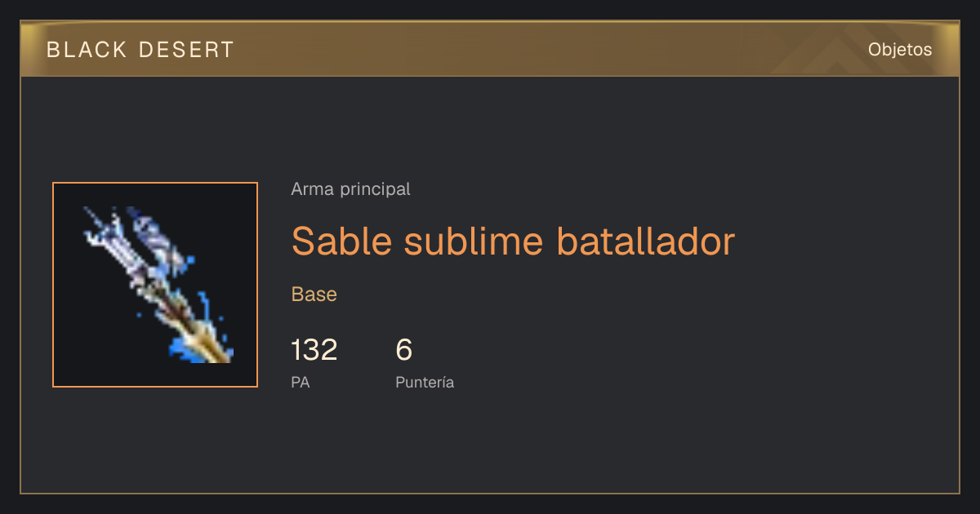Click the word principal in category line
Screen dimensions: 980x514
[x=376, y=190]
